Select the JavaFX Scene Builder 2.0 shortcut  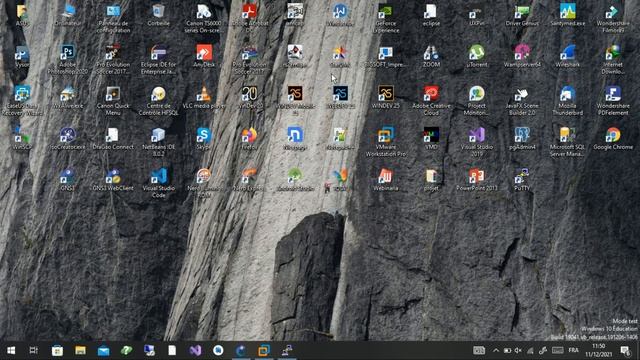coord(522,101)
